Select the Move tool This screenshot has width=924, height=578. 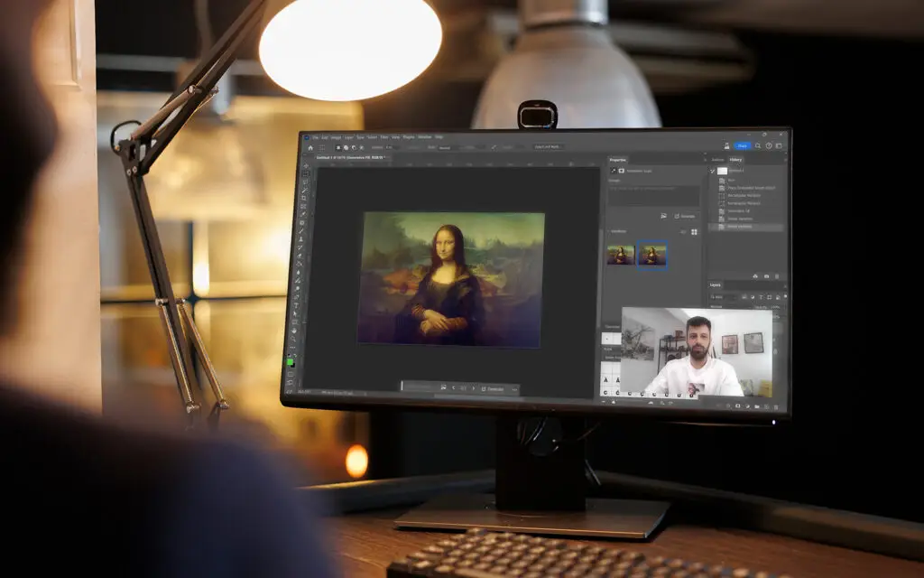click(306, 166)
